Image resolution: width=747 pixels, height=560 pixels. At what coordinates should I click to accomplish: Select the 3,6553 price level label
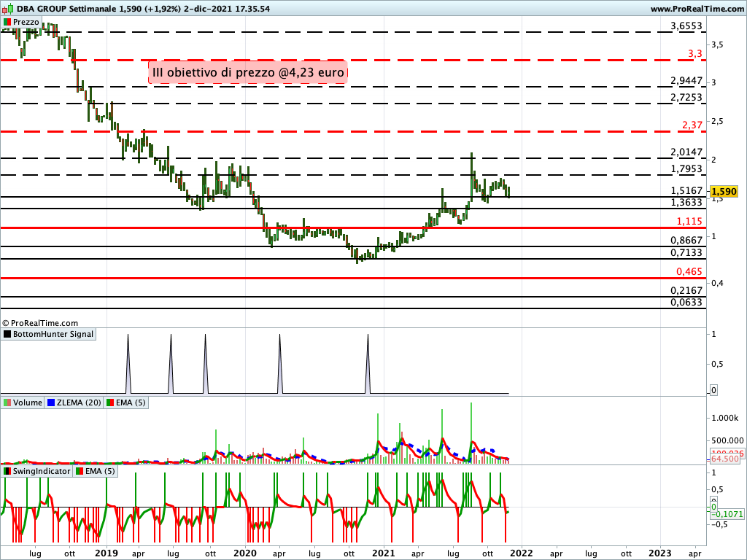pos(686,26)
